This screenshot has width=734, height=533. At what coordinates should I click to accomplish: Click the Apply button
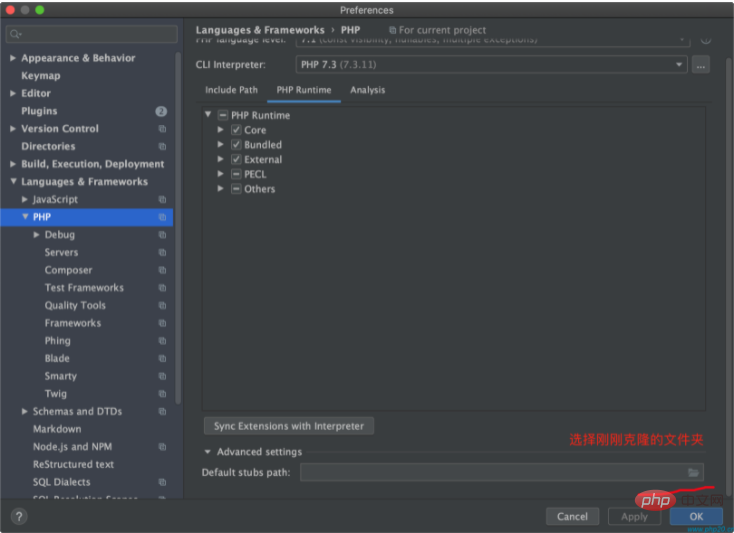pos(634,517)
